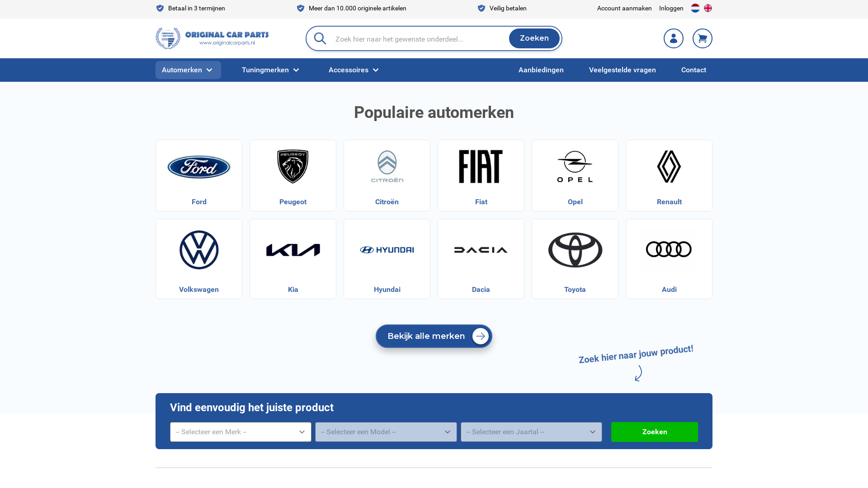Click the shield icon beside Veilig betalen
This screenshot has height=488, width=868.
[481, 8]
